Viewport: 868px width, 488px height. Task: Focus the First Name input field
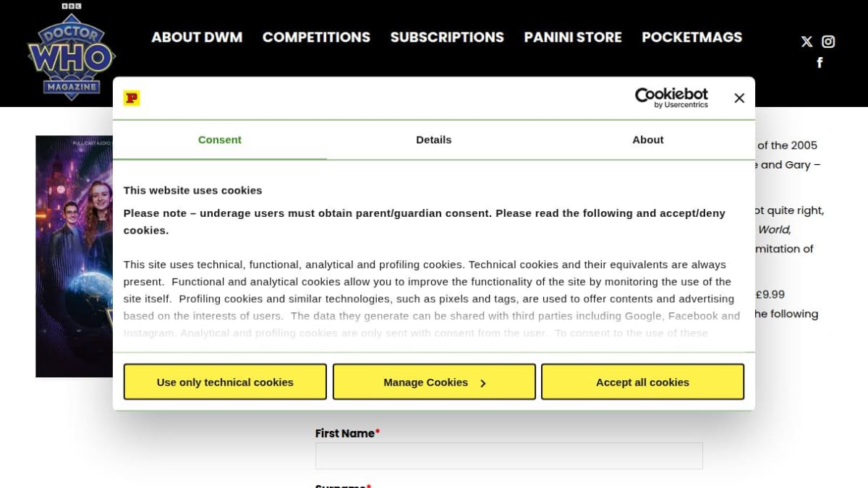[509, 455]
